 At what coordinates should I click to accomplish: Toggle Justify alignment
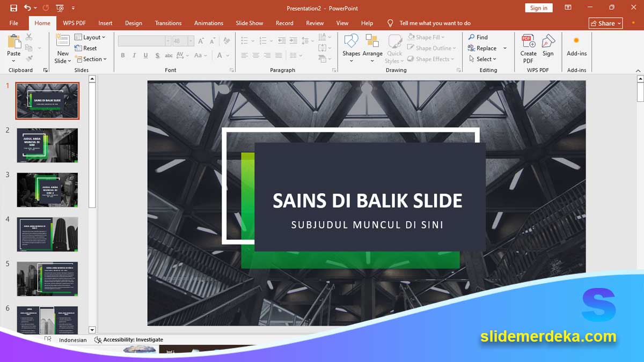click(279, 55)
